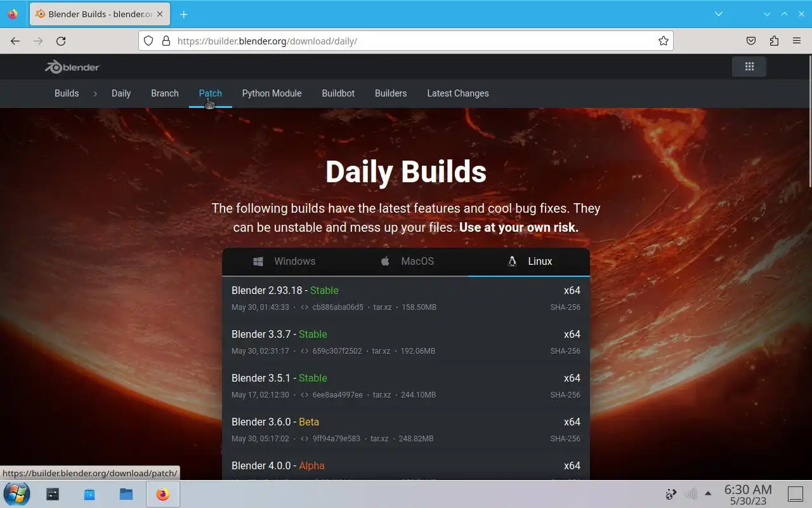Click the volume icon in the system tray
This screenshot has width=812, height=508.
[690, 493]
